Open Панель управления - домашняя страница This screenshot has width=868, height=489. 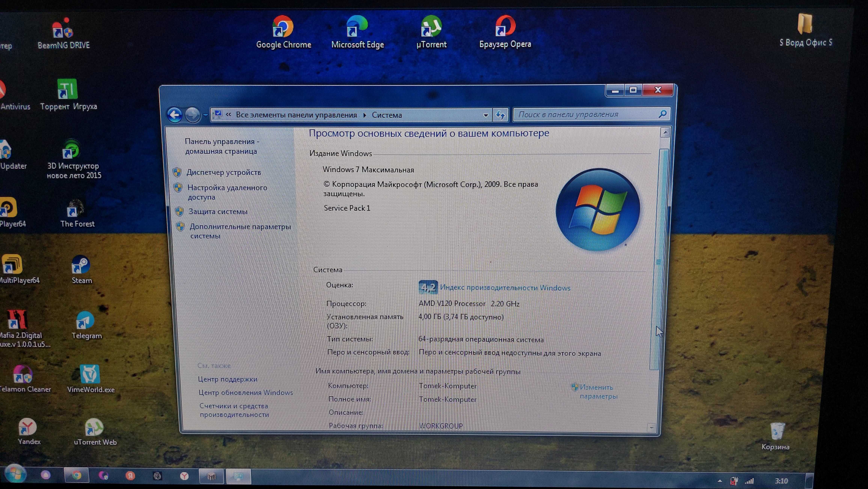(x=222, y=146)
